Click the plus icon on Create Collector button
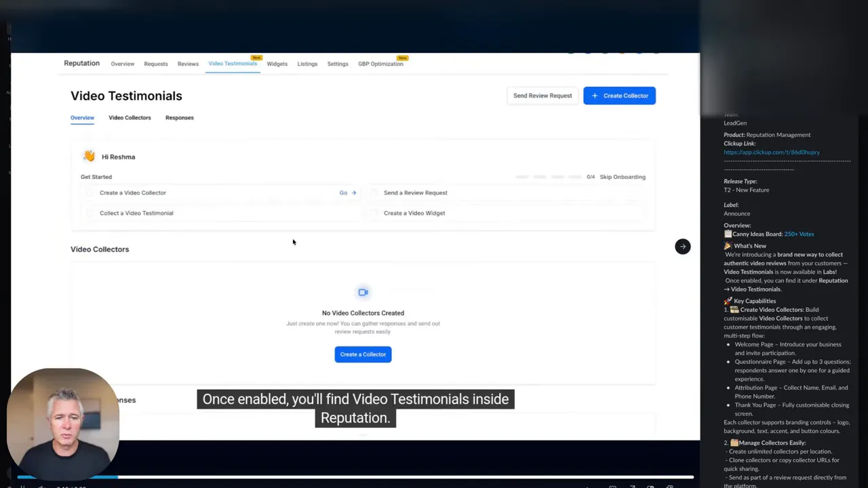The width and height of the screenshot is (868, 488). (x=595, y=96)
